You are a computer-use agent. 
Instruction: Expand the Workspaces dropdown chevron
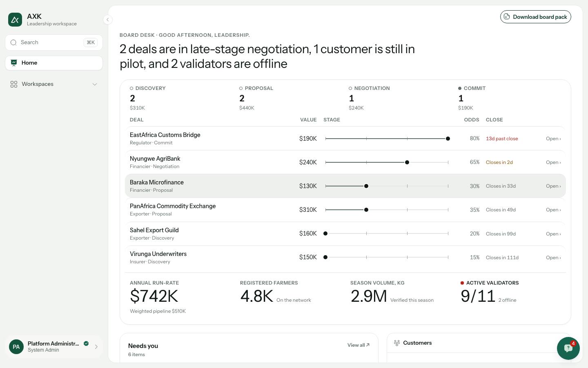[95, 84]
